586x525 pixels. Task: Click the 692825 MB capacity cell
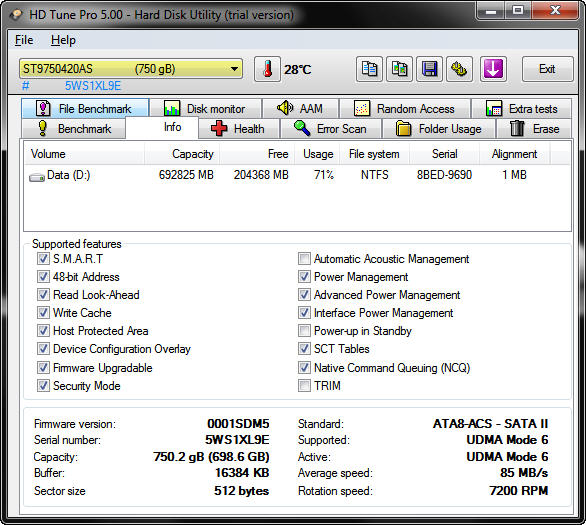186,175
